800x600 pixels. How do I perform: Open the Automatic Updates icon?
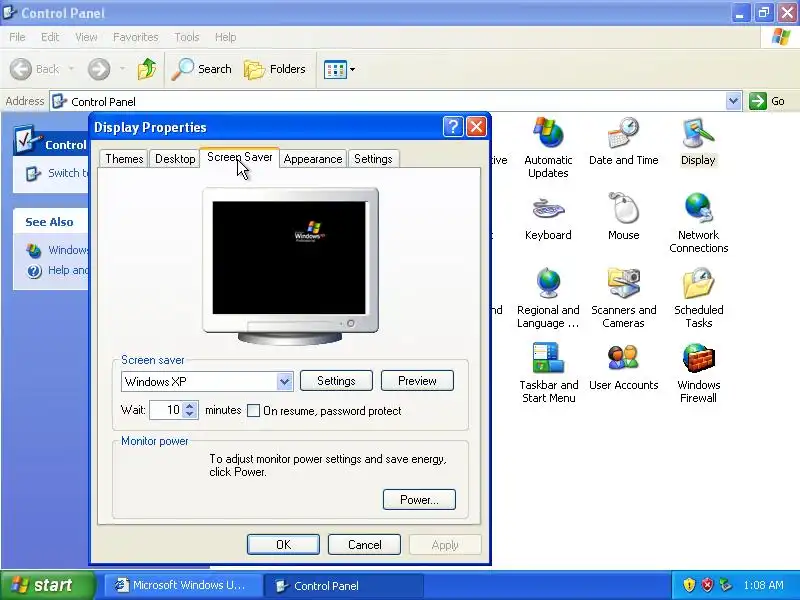[548, 147]
